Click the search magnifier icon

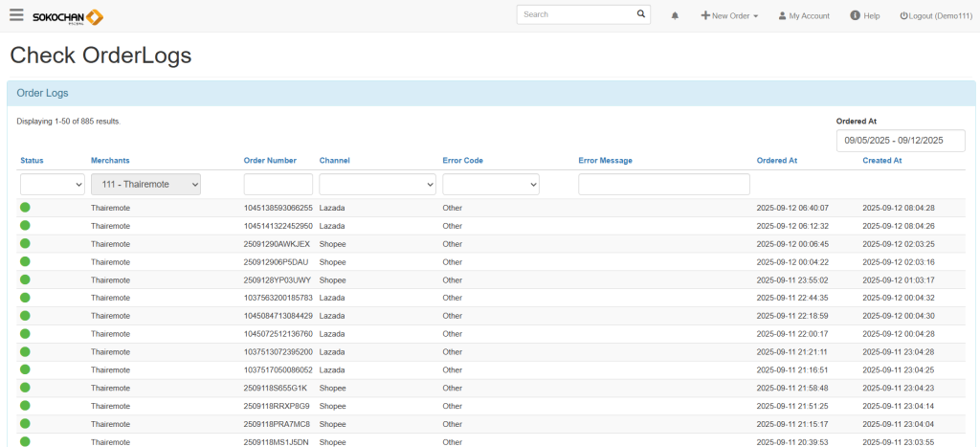tap(641, 14)
